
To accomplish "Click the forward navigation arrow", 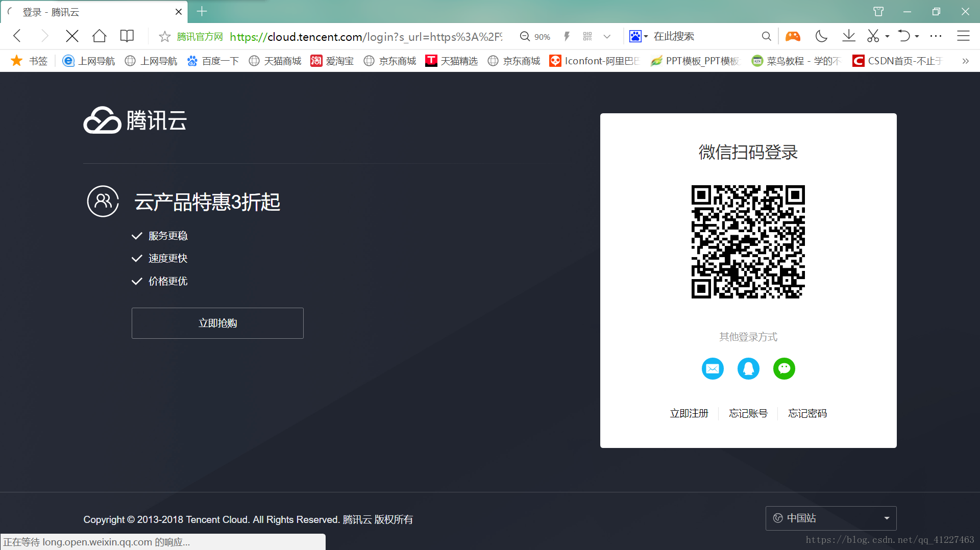I will (44, 36).
